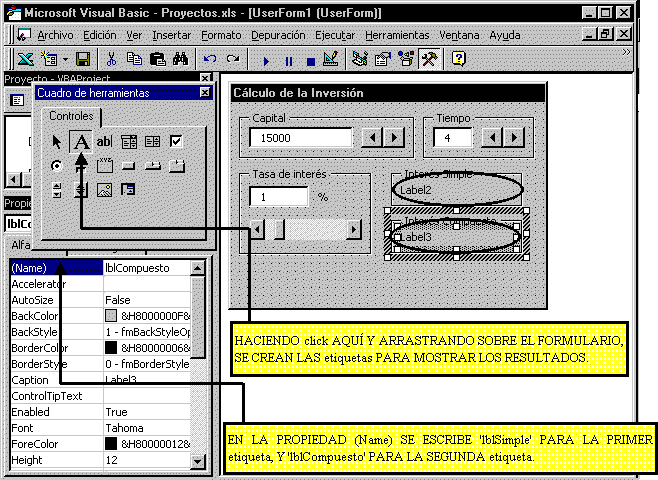Click the Reset (stop) square icon
This screenshot has height=480, width=658.
311,62
